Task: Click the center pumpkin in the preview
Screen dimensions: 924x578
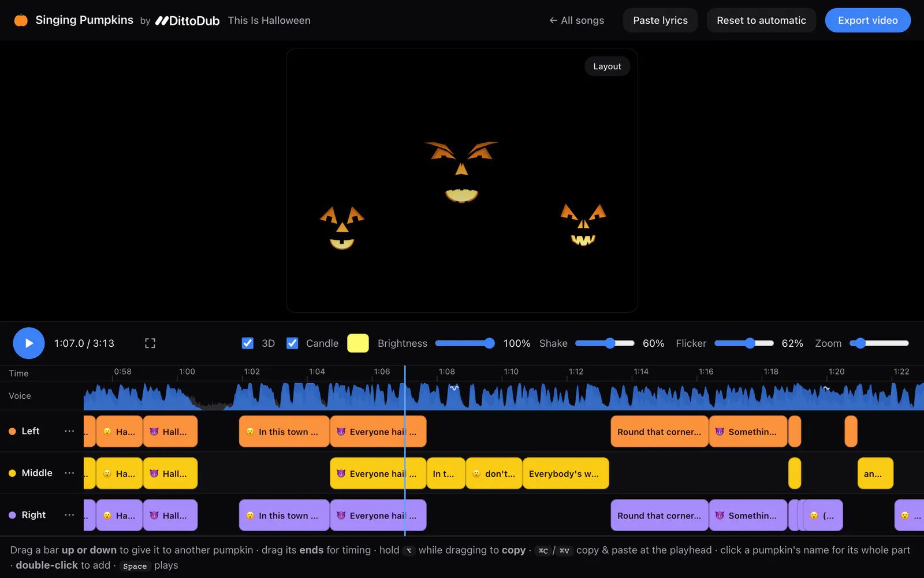Action: tap(461, 172)
